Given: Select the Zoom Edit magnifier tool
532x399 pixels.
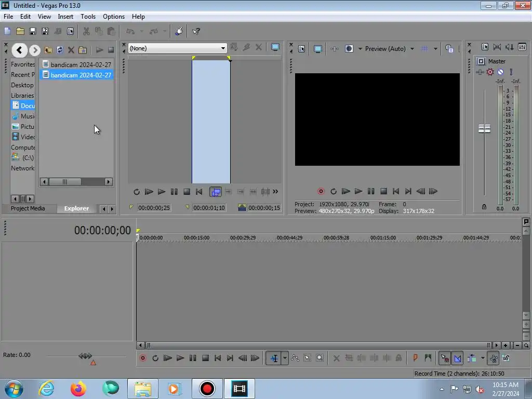Looking at the screenshot, I should click(320, 358).
